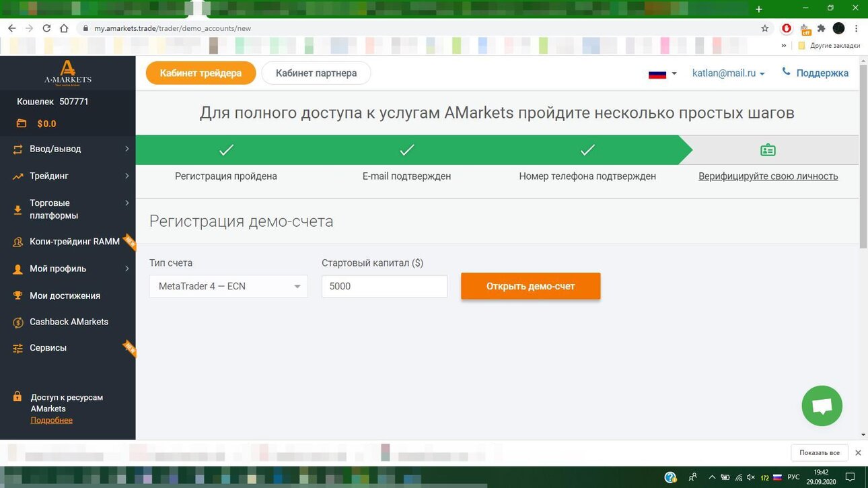Click the Торговые платформы download icon
Image resolution: width=868 pixels, height=488 pixels.
pos(17,210)
